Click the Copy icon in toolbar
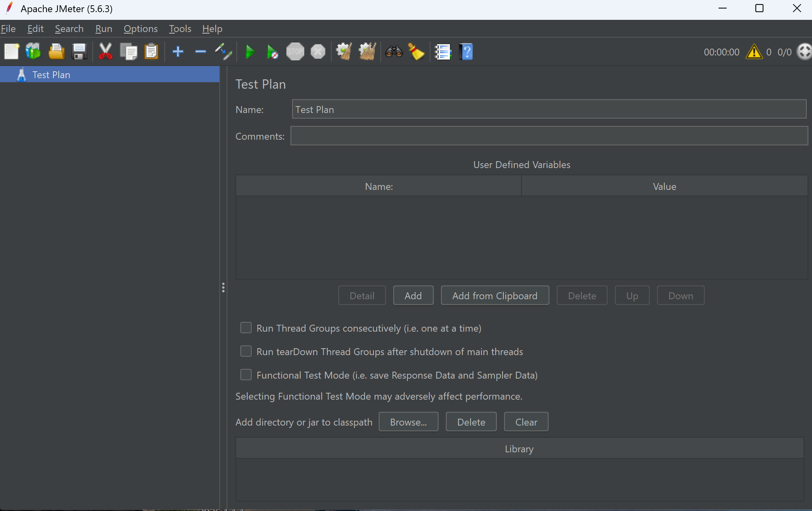The width and height of the screenshot is (812, 511). (129, 52)
